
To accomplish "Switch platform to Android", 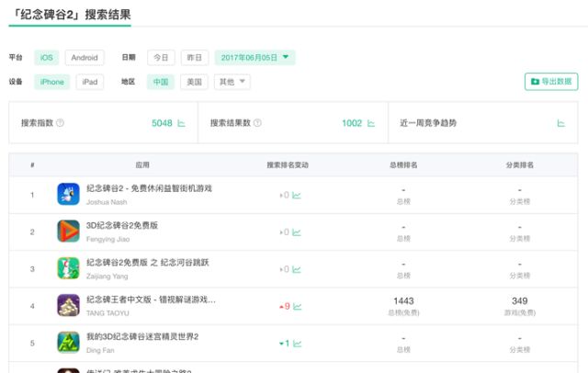I will (x=85, y=57).
